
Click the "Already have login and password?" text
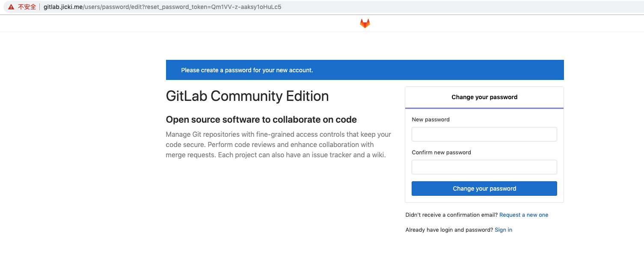(x=449, y=230)
